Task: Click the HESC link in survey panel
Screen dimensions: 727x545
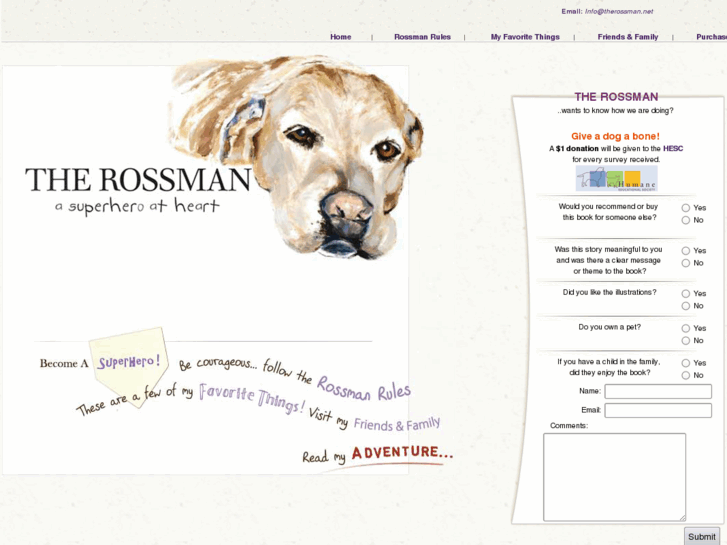Action: tap(672, 148)
